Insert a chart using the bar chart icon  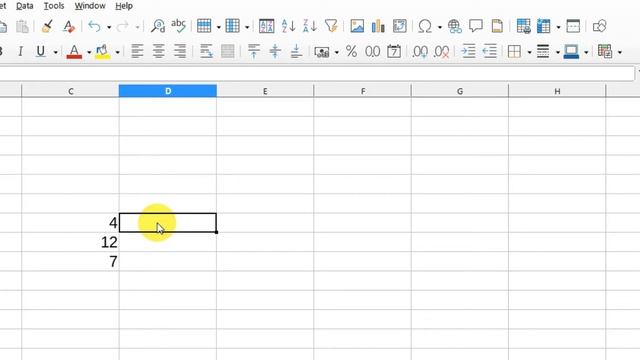tap(378, 26)
